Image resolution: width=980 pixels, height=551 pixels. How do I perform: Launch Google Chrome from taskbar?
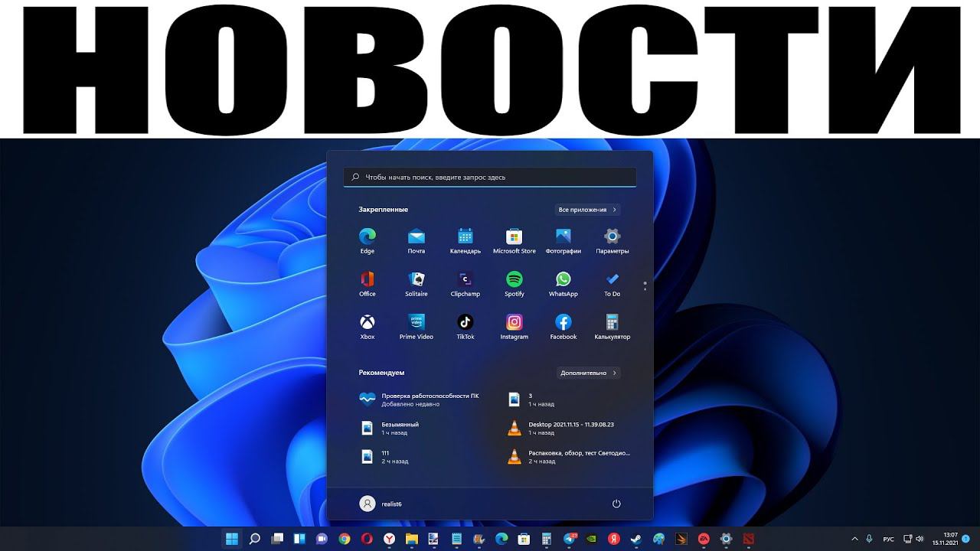point(345,539)
